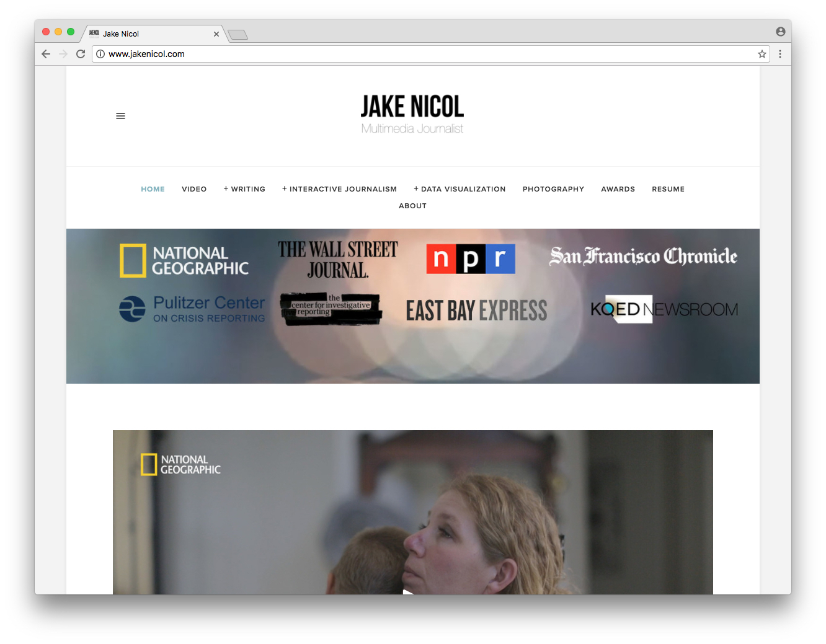Image resolution: width=826 pixels, height=644 pixels.
Task: Click the National Geographic banner logo
Action: coord(184,260)
